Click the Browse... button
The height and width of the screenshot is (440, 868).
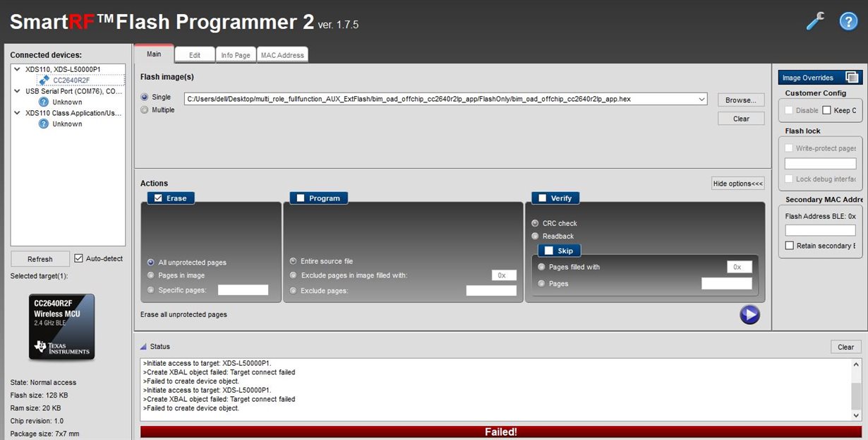[x=741, y=100]
